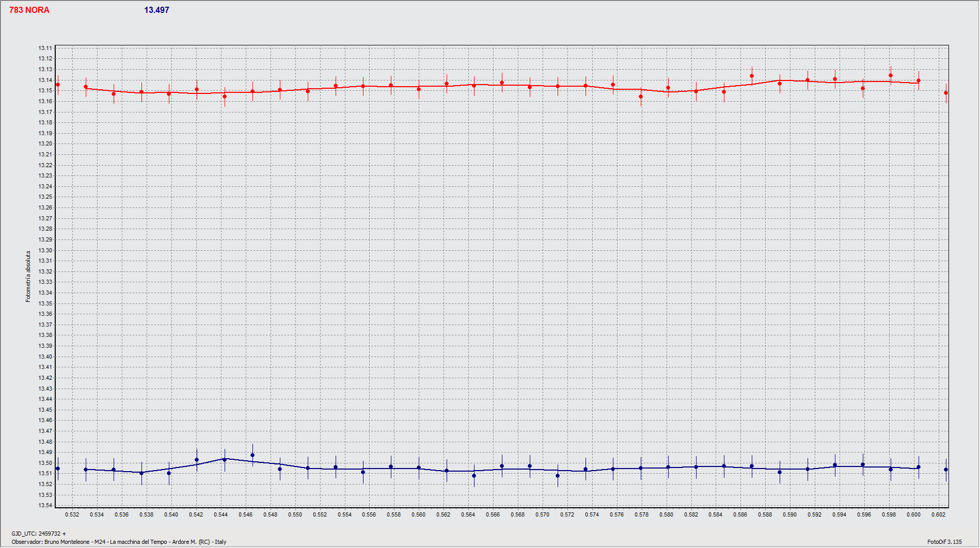Click y-axis tick label 13.45
Screen dimensions: 980x548
(45, 410)
